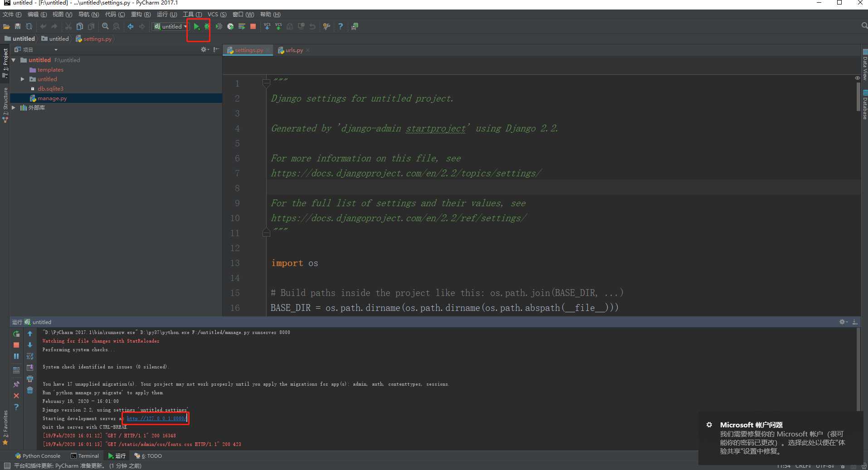868x470 pixels.
Task: Open Help question mark in toolbar
Action: click(x=341, y=27)
